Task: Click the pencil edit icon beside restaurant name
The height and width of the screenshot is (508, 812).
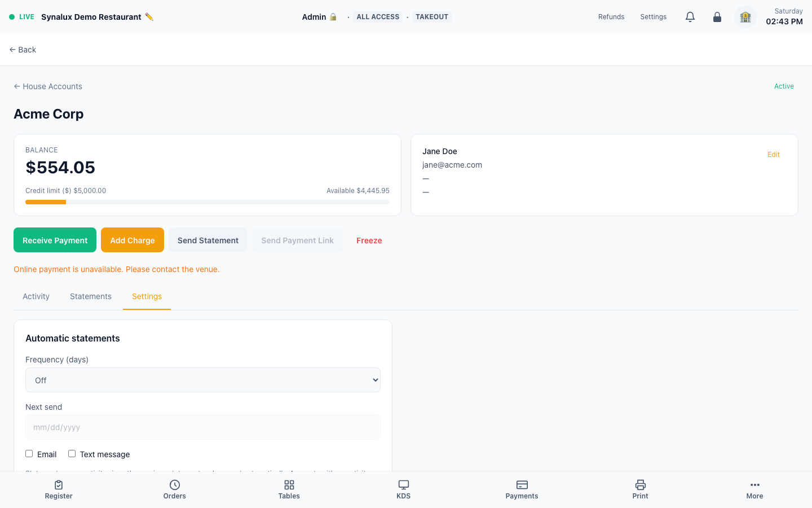Action: pos(149,17)
